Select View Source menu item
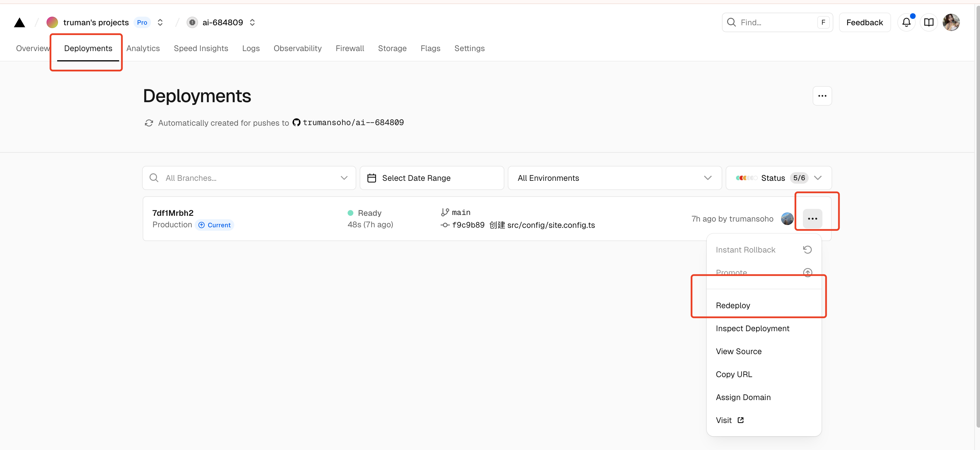Image resolution: width=980 pixels, height=450 pixels. click(x=764, y=352)
